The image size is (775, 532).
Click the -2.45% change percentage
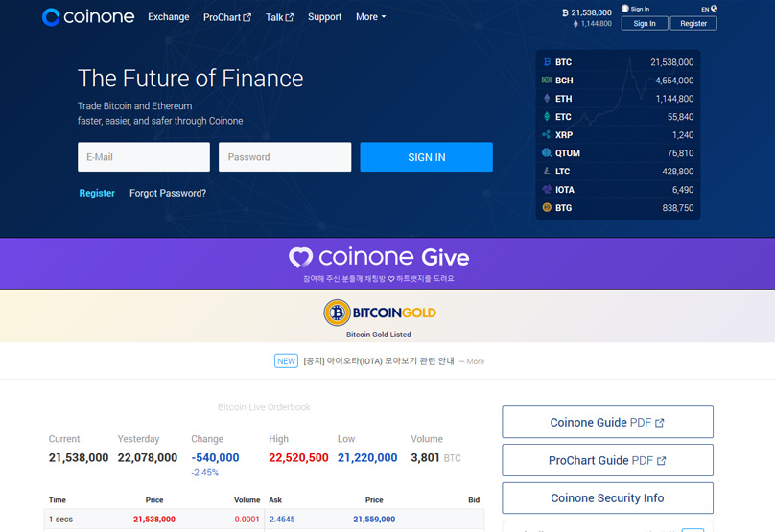(x=204, y=473)
